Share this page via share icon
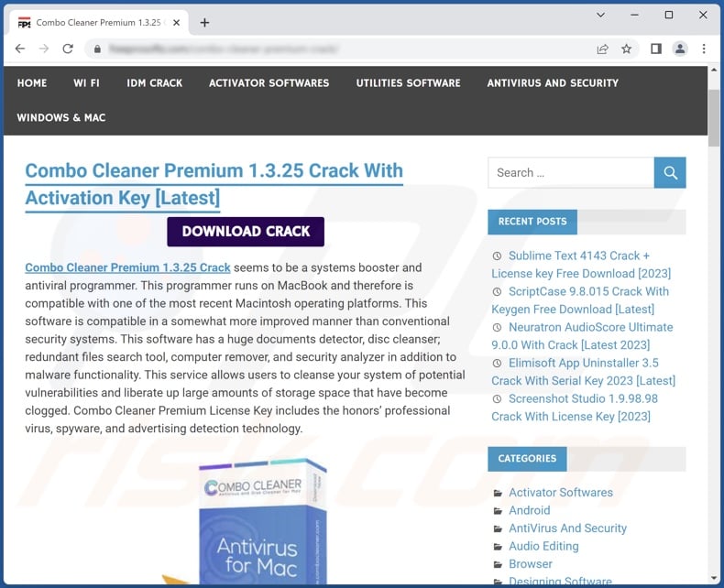This screenshot has width=724, height=588. 602,49
